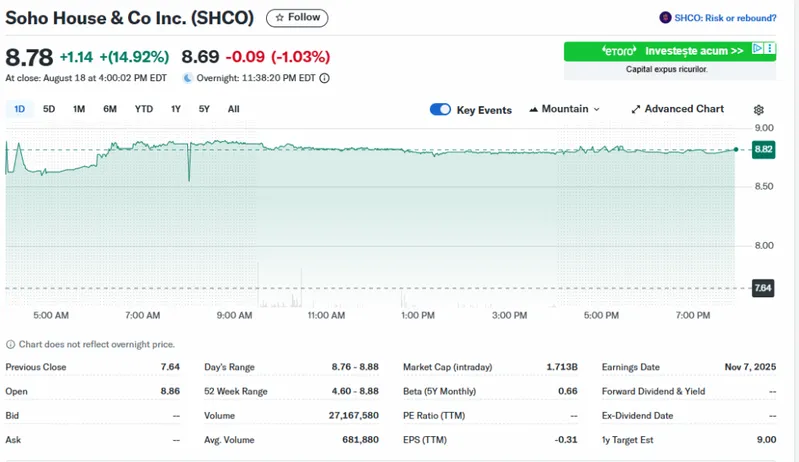Click the Day's Range value 8.76 - 8.88
The height and width of the screenshot is (462, 799).
(355, 367)
